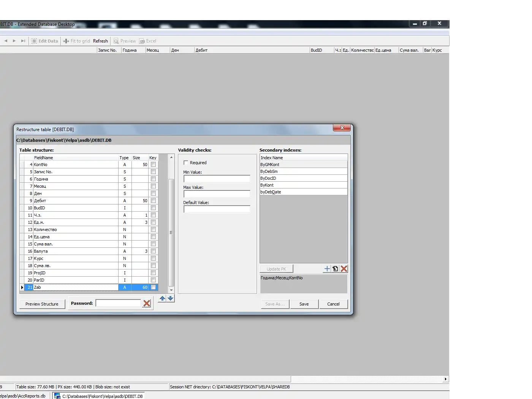Select the byDebDate secondary index
532x399 pixels.
click(304, 192)
